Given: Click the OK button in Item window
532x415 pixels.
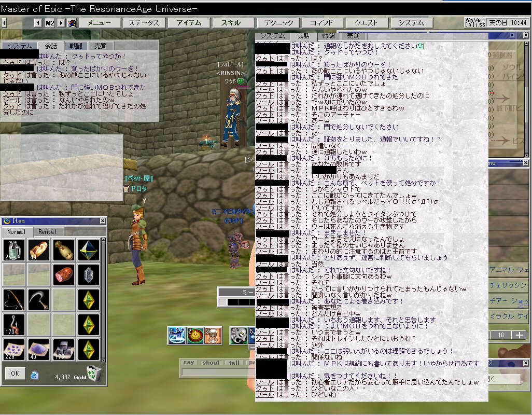Looking at the screenshot, I should [15, 374].
